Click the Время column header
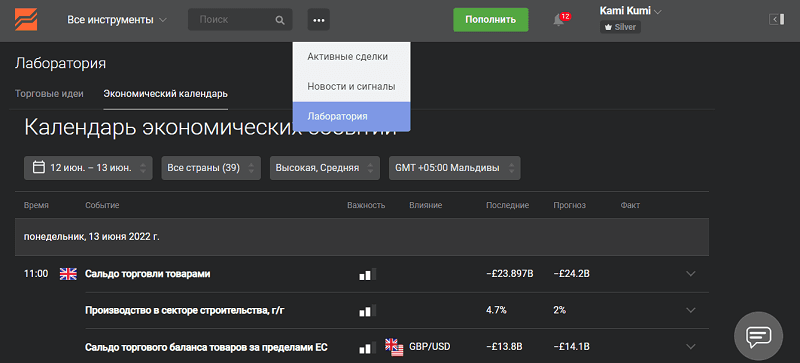The width and height of the screenshot is (800, 363). coord(36,205)
